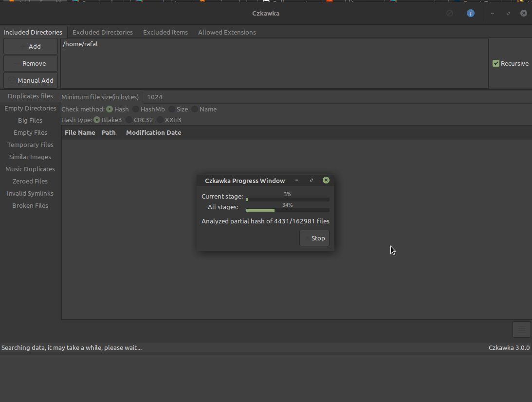
Task: Minimize the Czkawka Progress Window
Action: click(297, 180)
